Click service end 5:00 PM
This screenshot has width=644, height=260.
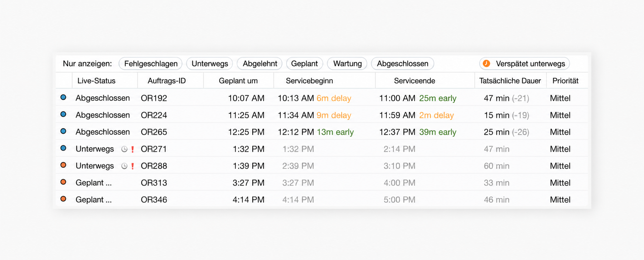[x=399, y=200]
